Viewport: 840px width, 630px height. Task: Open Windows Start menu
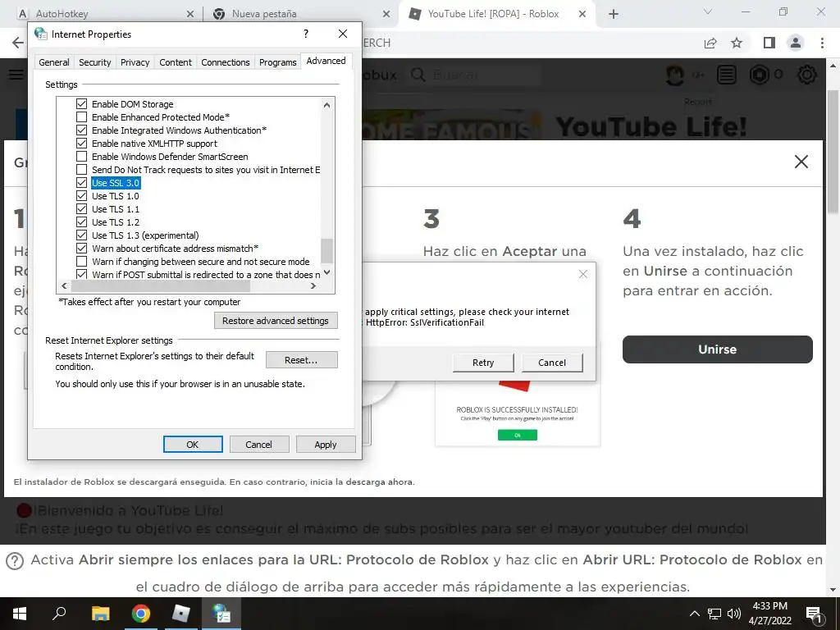20,614
